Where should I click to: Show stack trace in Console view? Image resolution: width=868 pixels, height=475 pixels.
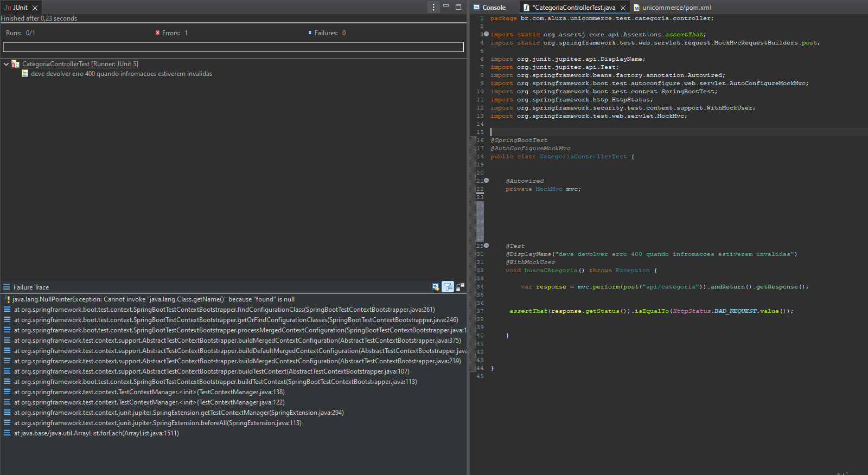[x=436, y=287]
